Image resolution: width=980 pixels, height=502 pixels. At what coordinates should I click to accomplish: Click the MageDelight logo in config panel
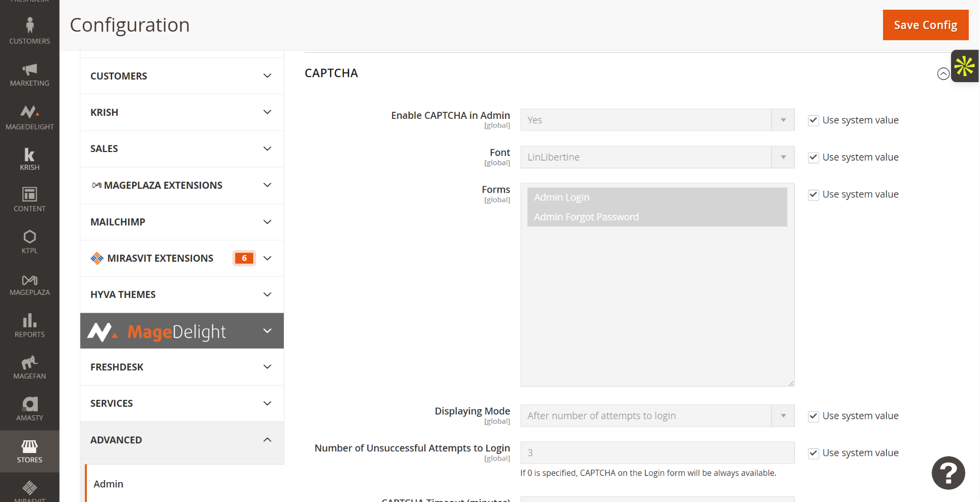157,332
